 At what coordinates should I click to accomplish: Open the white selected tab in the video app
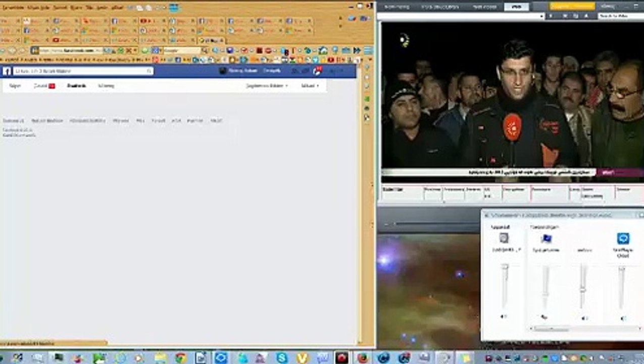coord(516,7)
